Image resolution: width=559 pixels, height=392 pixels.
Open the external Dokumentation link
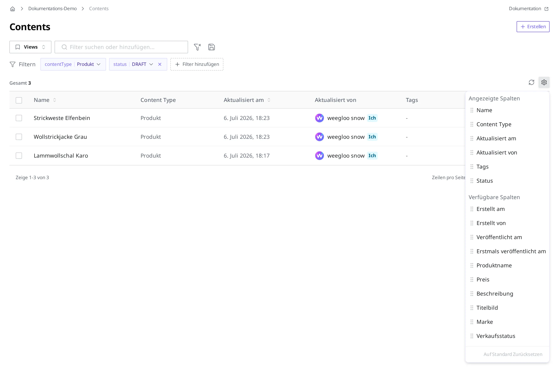[528, 8]
